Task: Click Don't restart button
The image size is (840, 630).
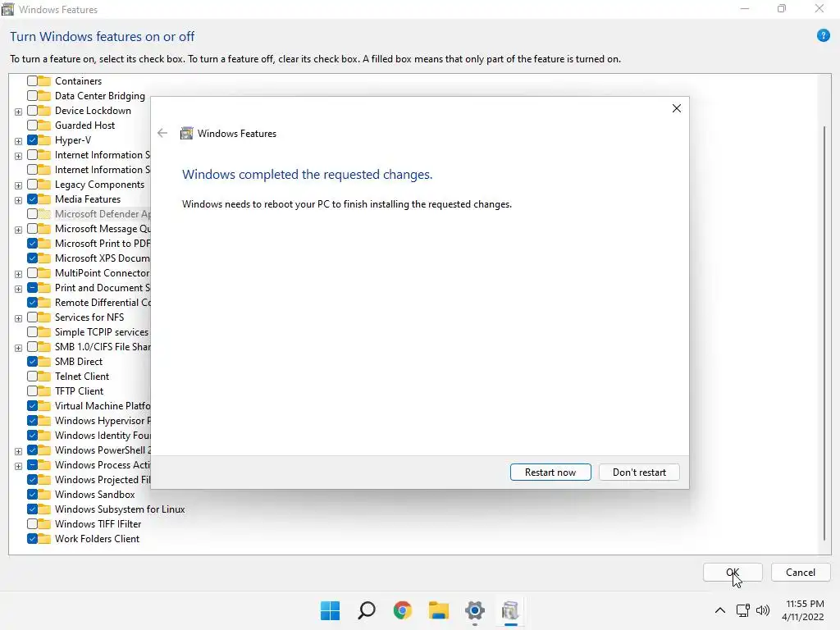Action: point(639,472)
